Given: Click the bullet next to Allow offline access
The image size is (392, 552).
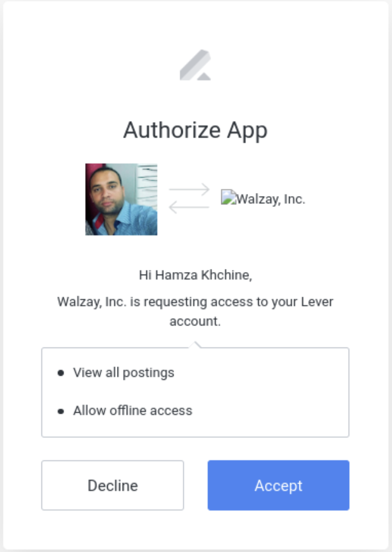Looking at the screenshot, I should click(61, 411).
